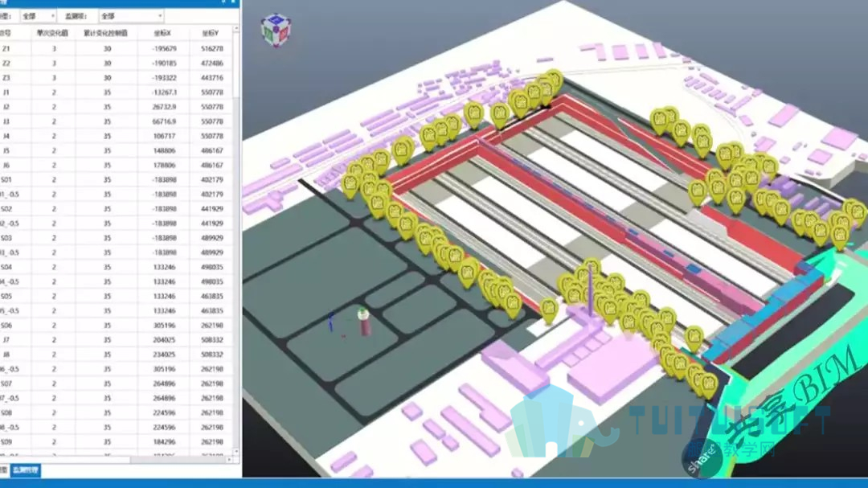Screen dimensions: 868x488
Task: Select the Z3 row label
Action: pos(6,78)
